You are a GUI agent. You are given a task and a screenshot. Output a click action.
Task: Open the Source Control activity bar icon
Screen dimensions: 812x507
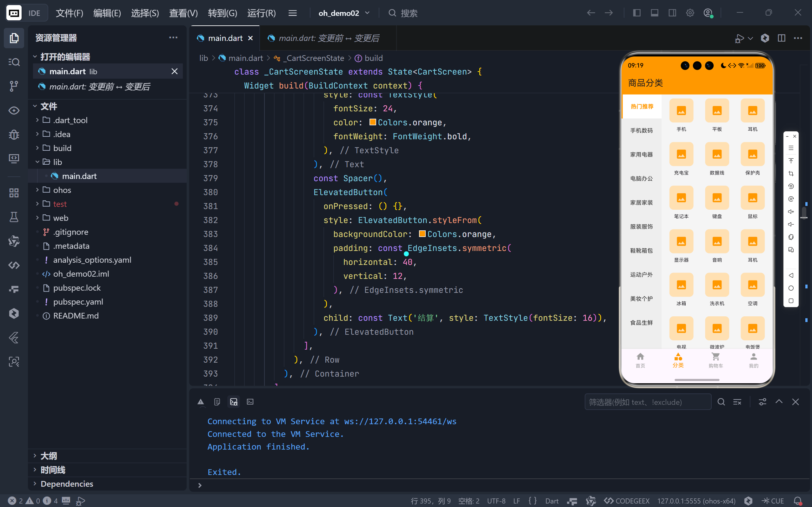click(x=14, y=86)
